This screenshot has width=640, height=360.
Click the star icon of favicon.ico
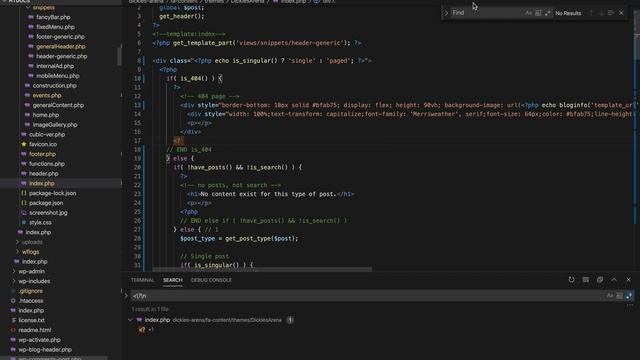(x=24, y=144)
